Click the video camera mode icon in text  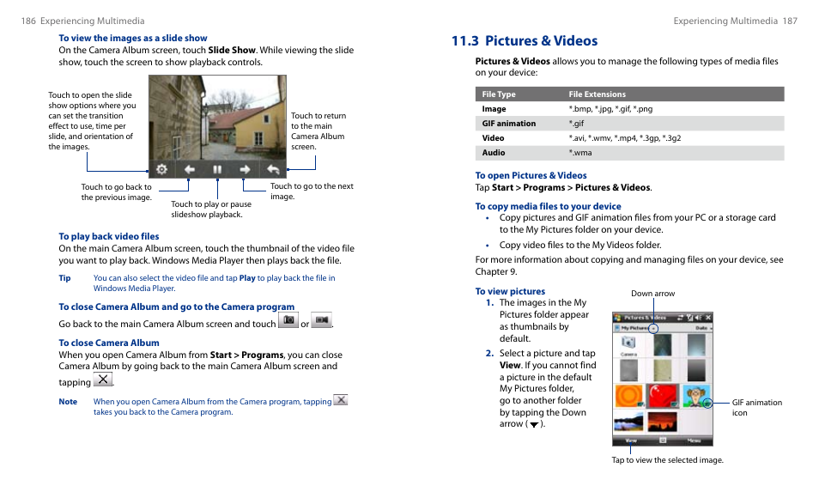tap(322, 319)
